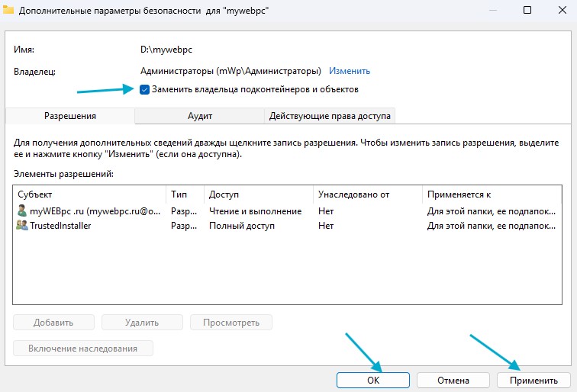
Task: Toggle replace owner of subcontainers checkbox
Action: 144,89
